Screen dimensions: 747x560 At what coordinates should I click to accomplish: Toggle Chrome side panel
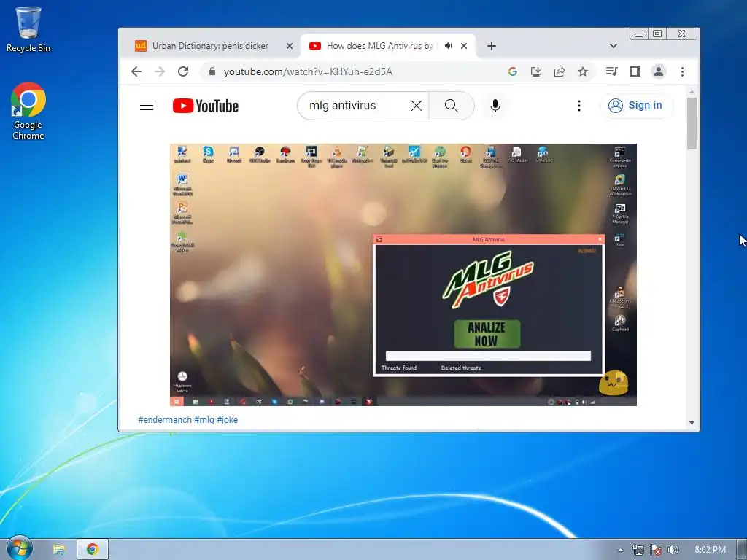point(635,71)
